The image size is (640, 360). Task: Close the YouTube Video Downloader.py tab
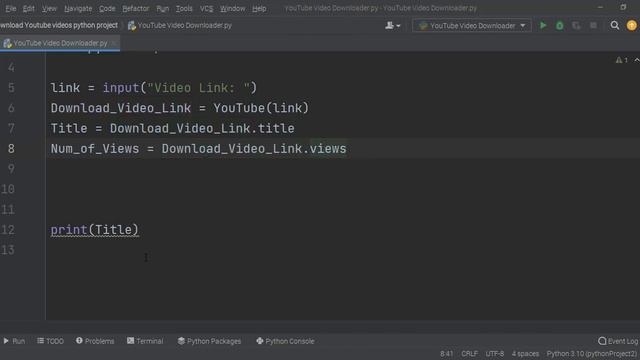(x=114, y=43)
